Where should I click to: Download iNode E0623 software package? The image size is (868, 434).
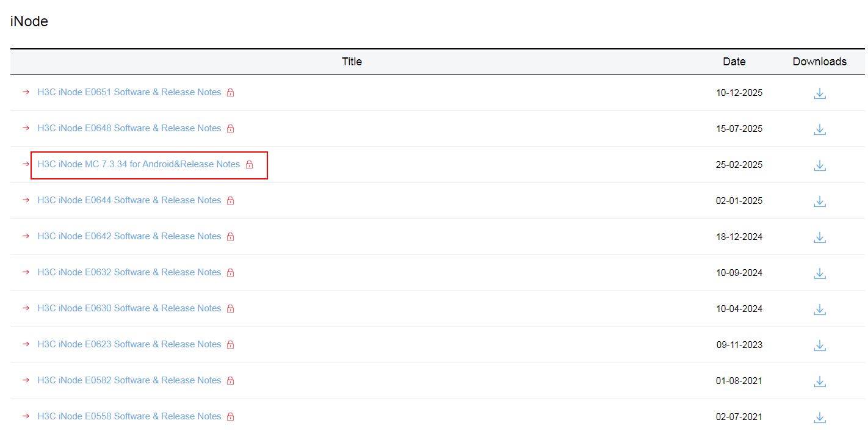(x=820, y=345)
